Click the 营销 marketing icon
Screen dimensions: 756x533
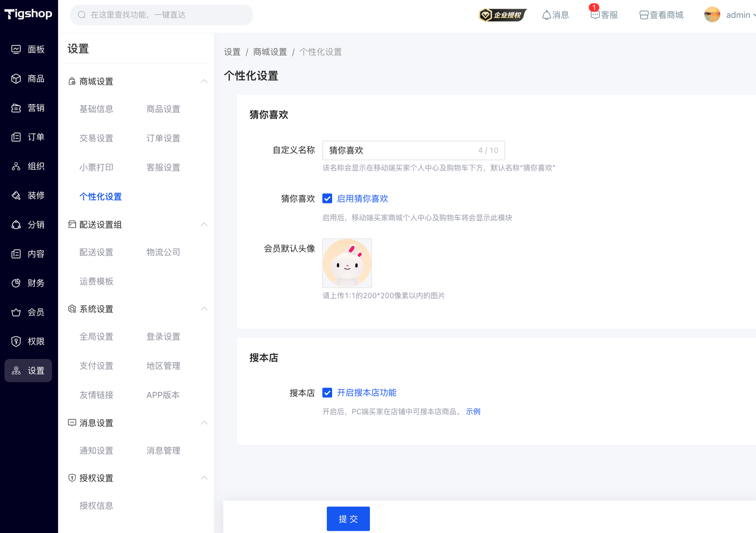(16, 108)
